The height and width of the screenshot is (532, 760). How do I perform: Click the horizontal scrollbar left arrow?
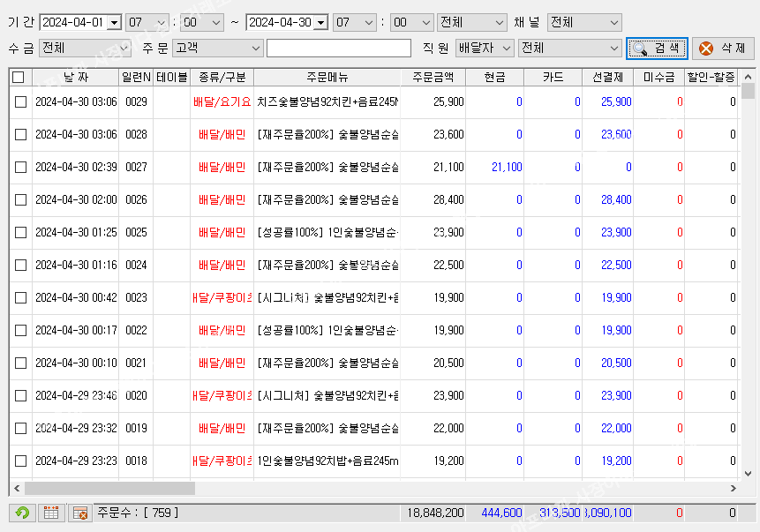(x=17, y=488)
